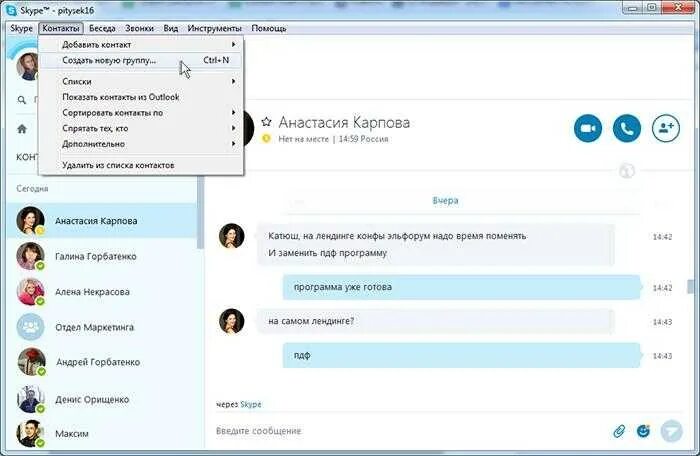Click the contact list scrollbar
Viewport: 700px width, 456px height.
click(x=200, y=213)
